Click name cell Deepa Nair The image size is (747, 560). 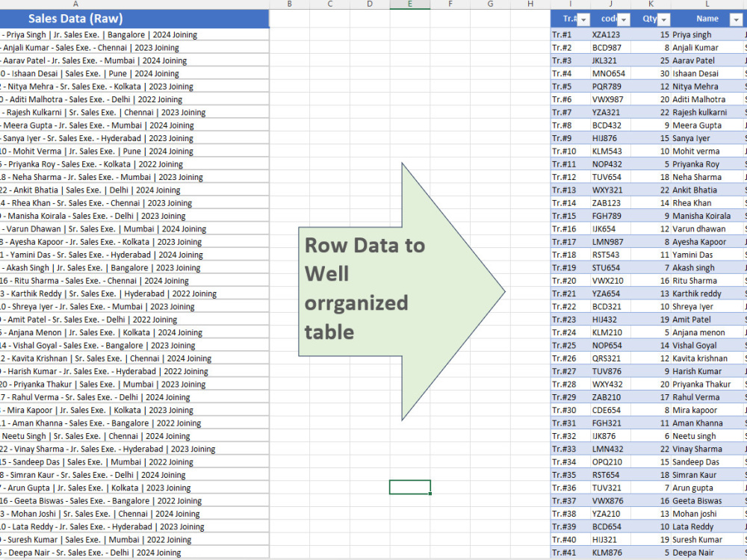coord(707,553)
